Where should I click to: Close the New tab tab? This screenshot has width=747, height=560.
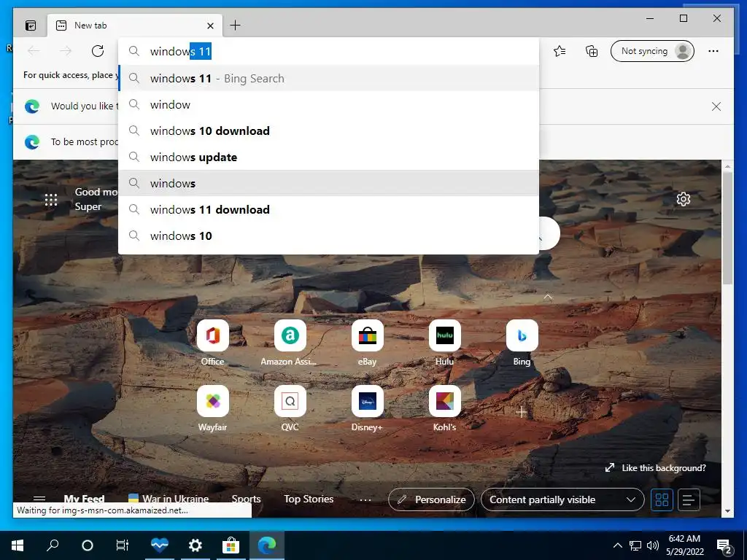point(211,26)
